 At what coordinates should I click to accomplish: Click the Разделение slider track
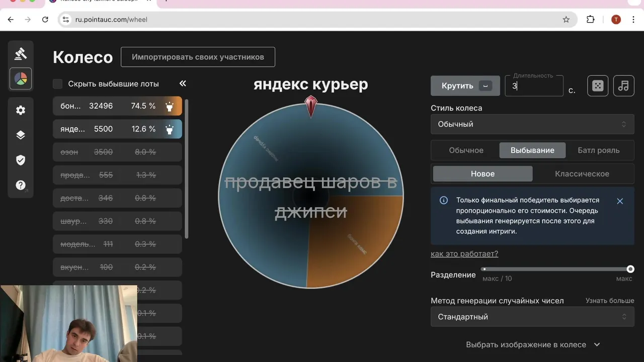click(x=556, y=269)
